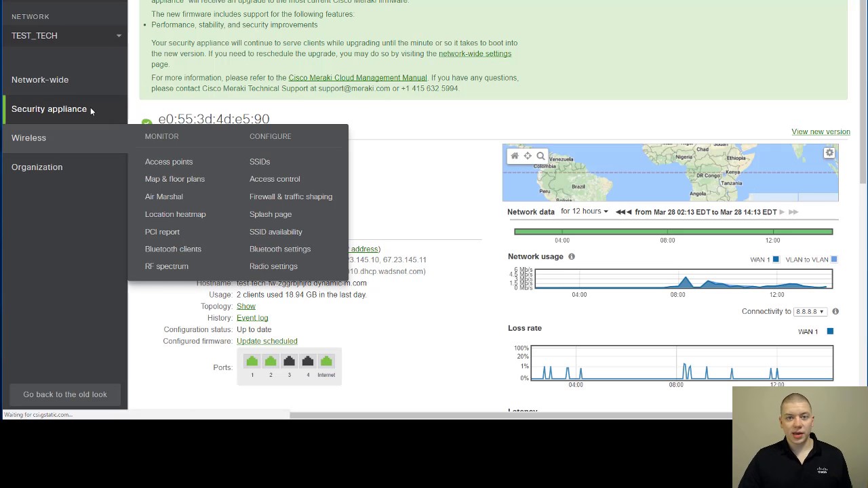Viewport: 868px width, 488px height.
Task: Click the world map thumbnail
Action: click(x=670, y=173)
